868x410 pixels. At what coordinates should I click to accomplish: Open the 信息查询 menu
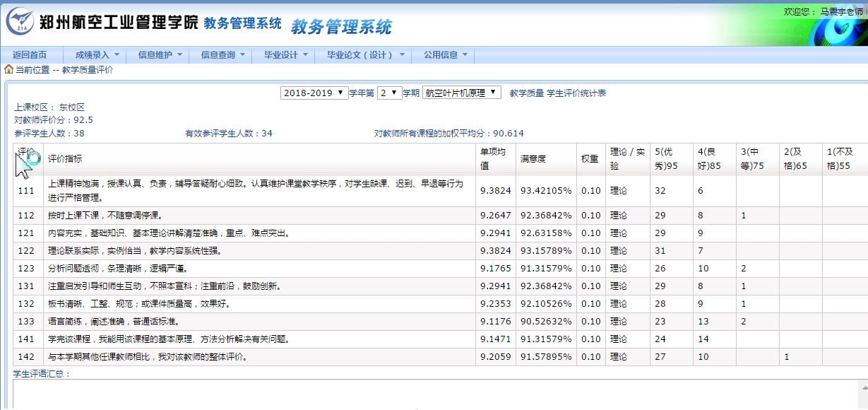click(222, 55)
